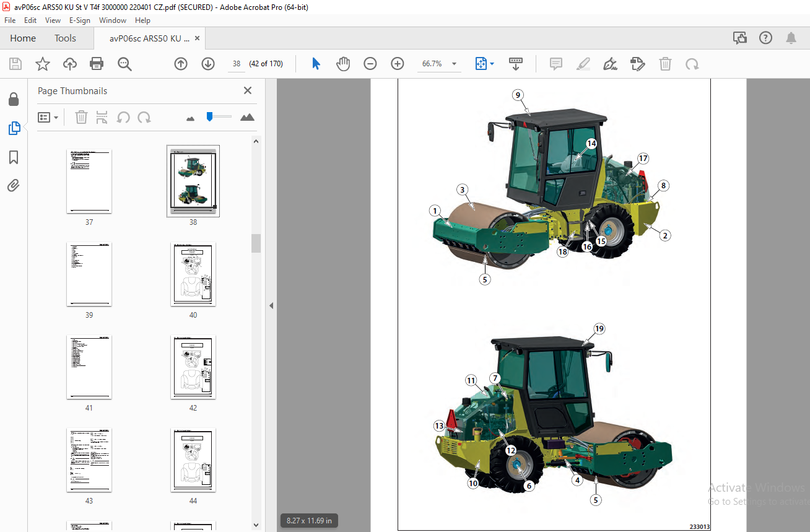
Task: Go to previous page with the up arrow
Action: 181,64
